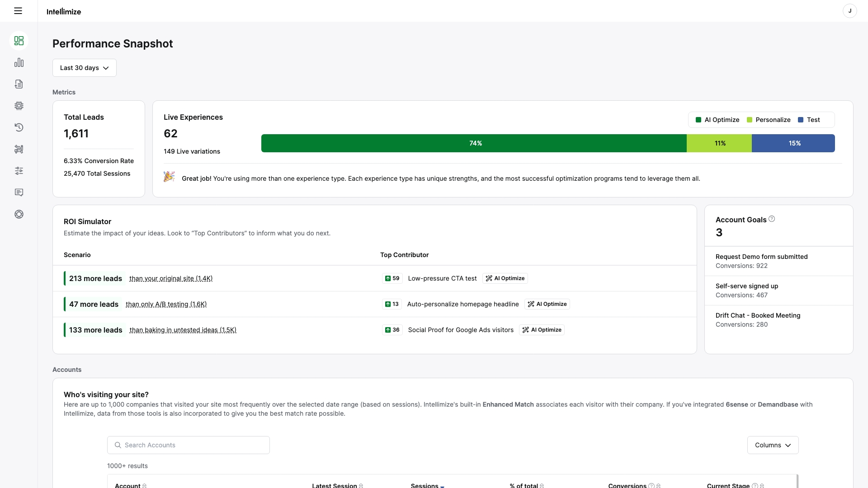This screenshot has height=488, width=868.
Task: Sort by the Sessions column header
Action: (x=425, y=485)
